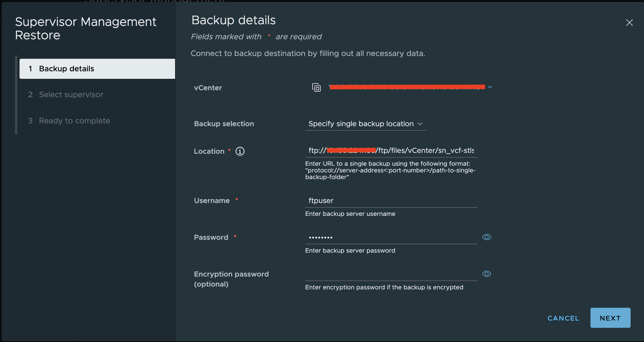Open the Backup selection dropdown
Screen dimensions: 644x342
point(365,124)
